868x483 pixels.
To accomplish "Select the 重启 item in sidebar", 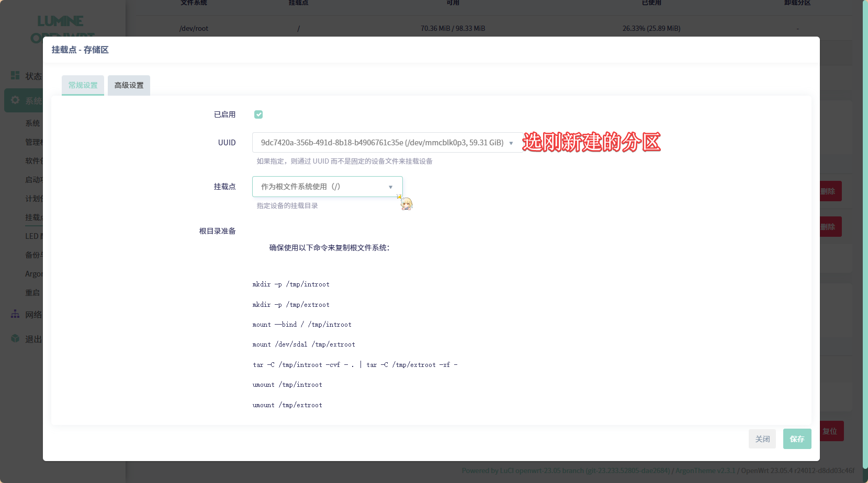I will pos(33,293).
